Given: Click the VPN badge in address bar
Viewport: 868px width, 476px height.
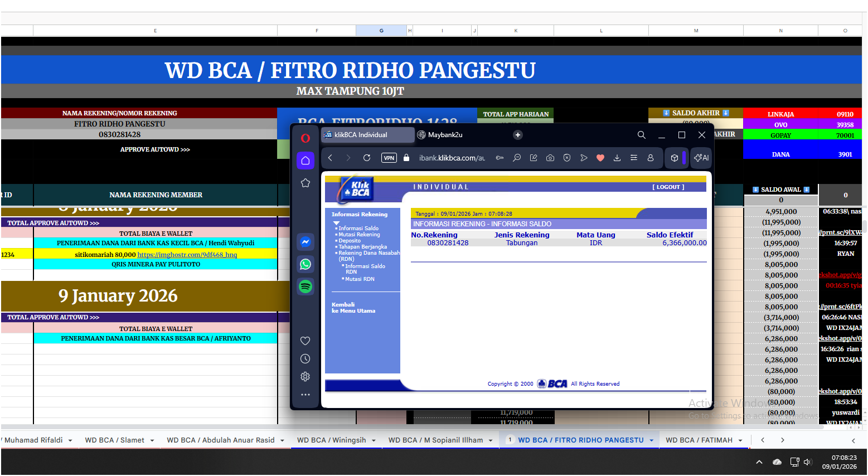Looking at the screenshot, I should (x=389, y=158).
